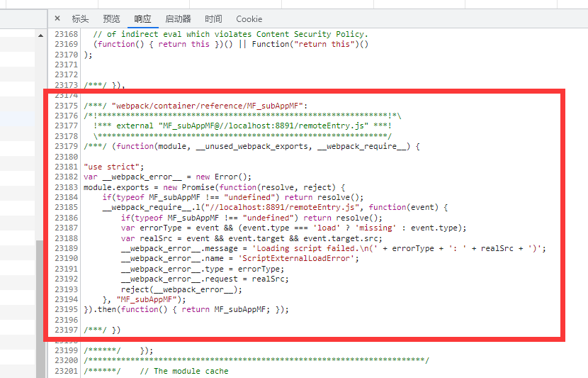Click the 'Function("return this")()' expression
The height and width of the screenshot is (378, 588).
point(310,44)
